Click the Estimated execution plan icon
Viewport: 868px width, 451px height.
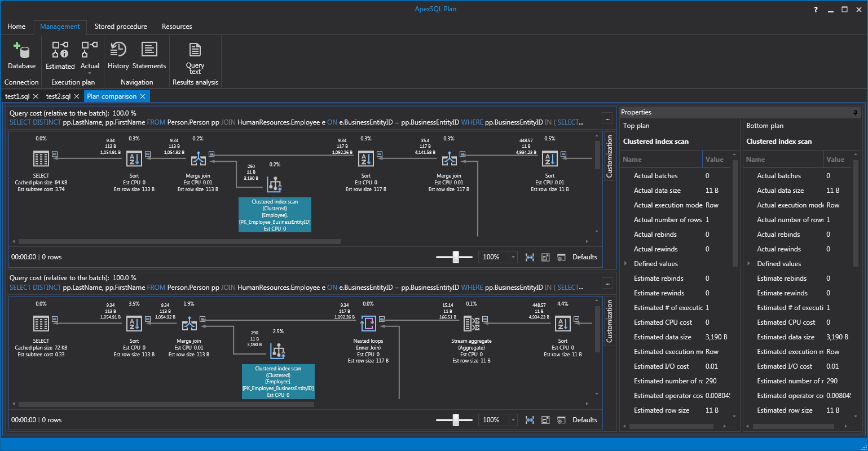[x=60, y=50]
